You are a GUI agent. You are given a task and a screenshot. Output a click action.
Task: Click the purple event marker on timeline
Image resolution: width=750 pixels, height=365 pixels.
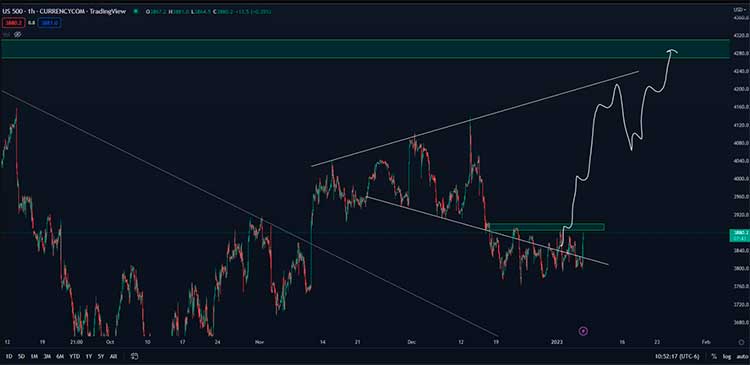[583, 331]
